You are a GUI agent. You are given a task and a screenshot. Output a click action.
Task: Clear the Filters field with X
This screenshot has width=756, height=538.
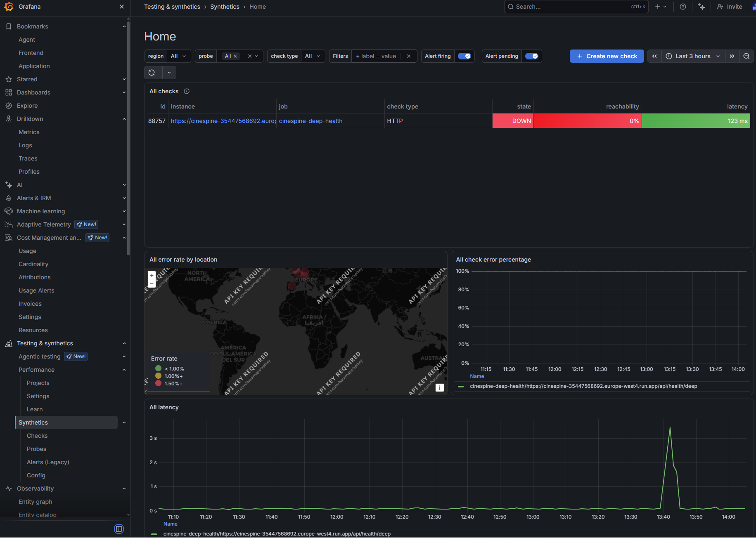click(409, 56)
